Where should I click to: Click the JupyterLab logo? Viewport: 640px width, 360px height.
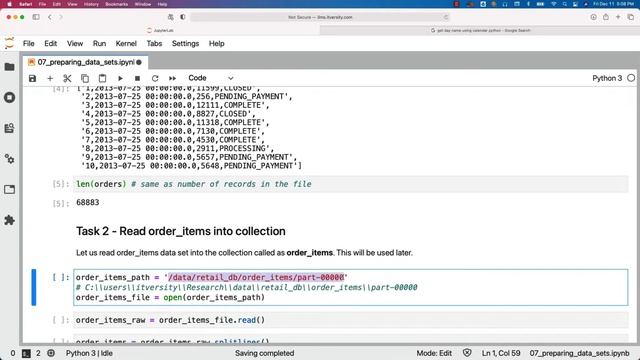click(x=9, y=43)
